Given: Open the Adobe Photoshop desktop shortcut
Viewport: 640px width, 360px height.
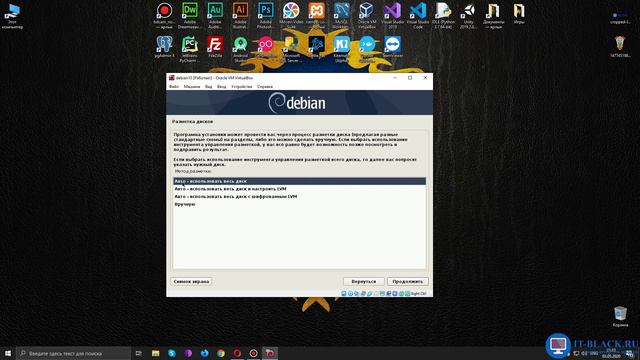Looking at the screenshot, I should (x=266, y=16).
